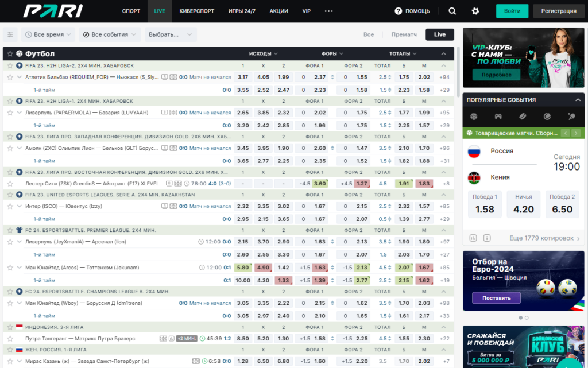
Task: Favorite Интер (ISCO) — Ювентус match
Action: click(10, 206)
